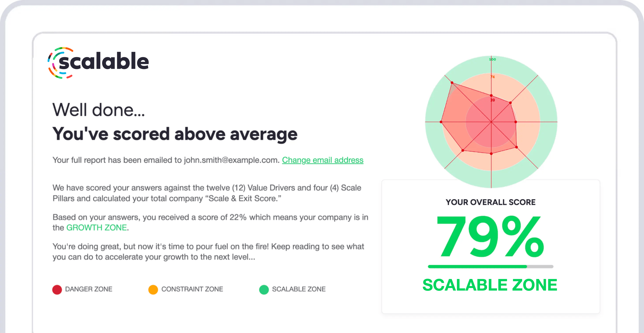Viewport: 644px width, 333px height.
Task: Click the DANGER ZONE legend label
Action: pyautogui.click(x=89, y=289)
